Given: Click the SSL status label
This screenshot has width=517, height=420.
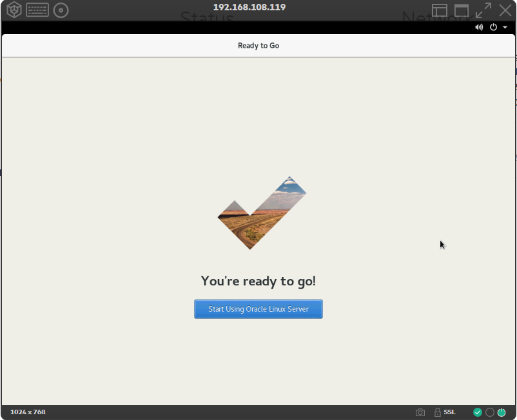Looking at the screenshot, I should click(449, 412).
